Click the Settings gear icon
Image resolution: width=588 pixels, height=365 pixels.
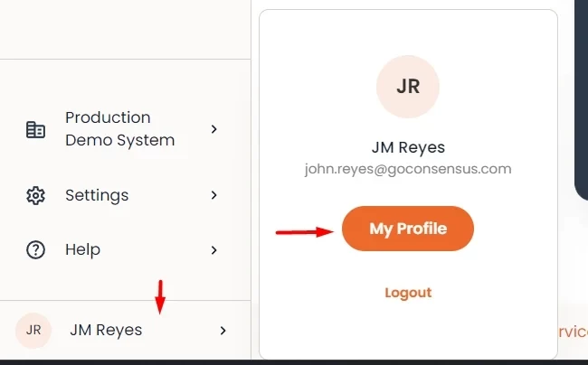35,195
